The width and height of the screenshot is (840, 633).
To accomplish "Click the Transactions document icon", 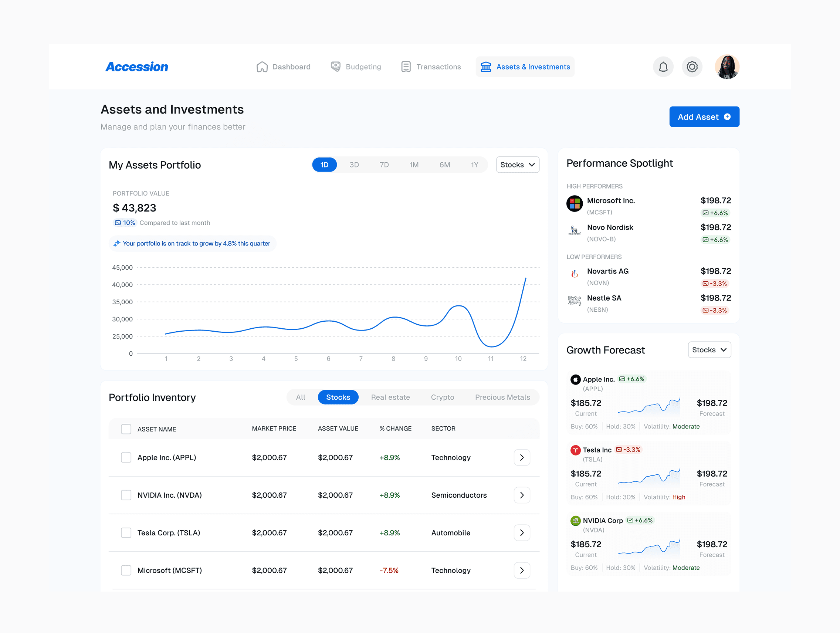I will click(406, 67).
